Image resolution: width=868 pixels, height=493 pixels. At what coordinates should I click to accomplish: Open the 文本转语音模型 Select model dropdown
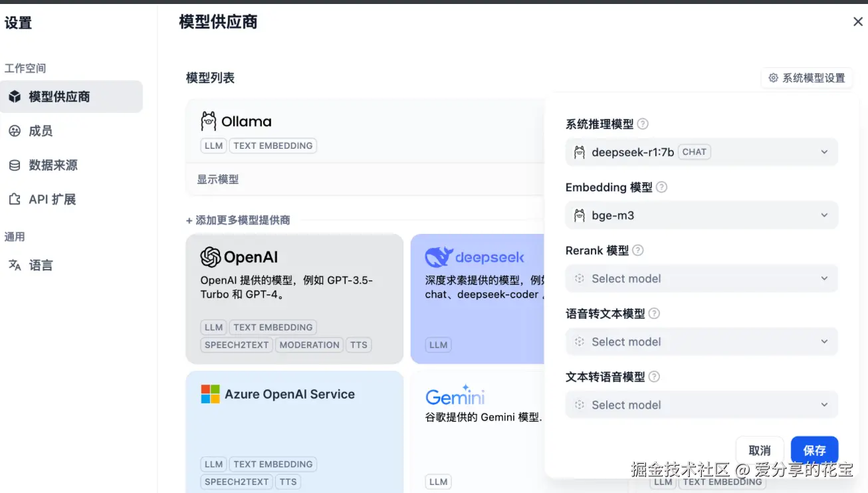(x=702, y=405)
